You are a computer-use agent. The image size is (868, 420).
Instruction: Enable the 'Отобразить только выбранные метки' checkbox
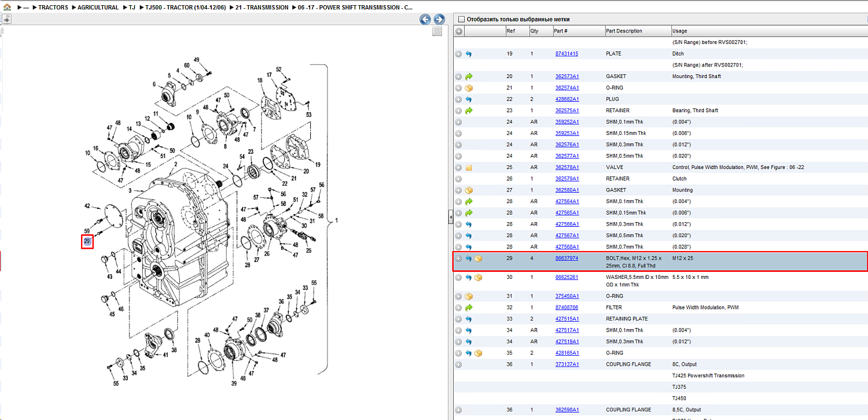(x=461, y=19)
